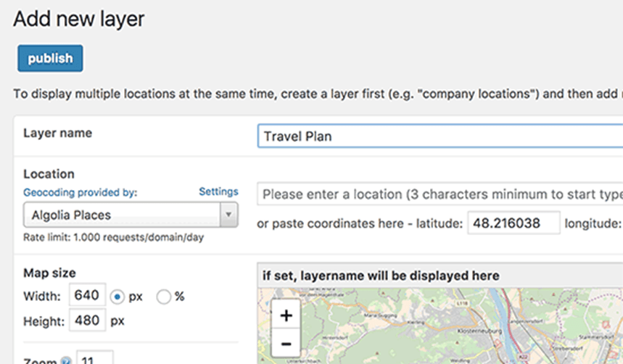Select the px width unit radio
The width and height of the screenshot is (623, 364).
(x=117, y=297)
